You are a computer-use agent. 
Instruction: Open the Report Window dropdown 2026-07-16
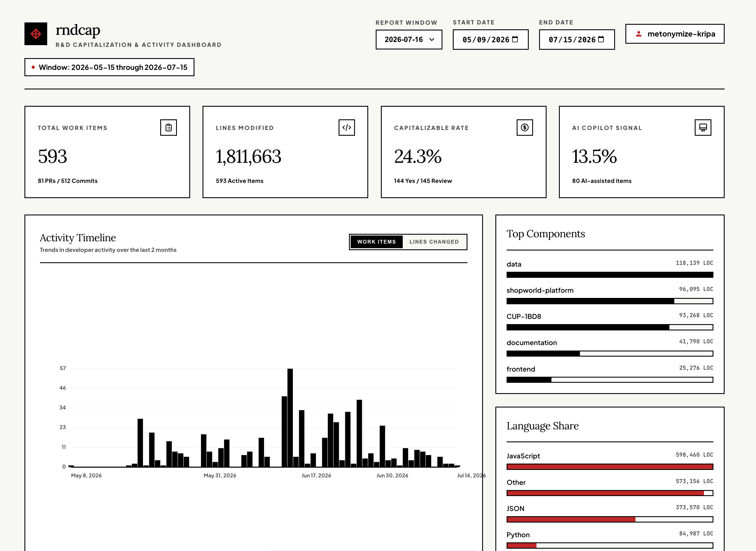[x=409, y=39]
